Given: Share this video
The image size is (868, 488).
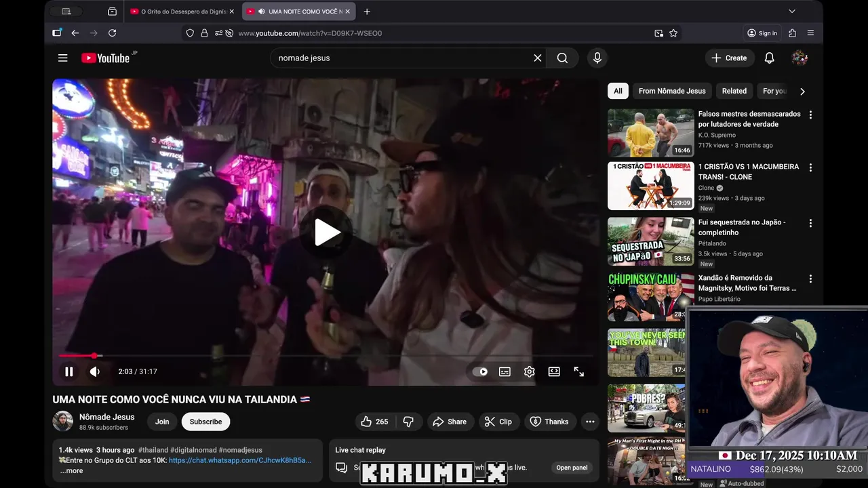Looking at the screenshot, I should [450, 422].
